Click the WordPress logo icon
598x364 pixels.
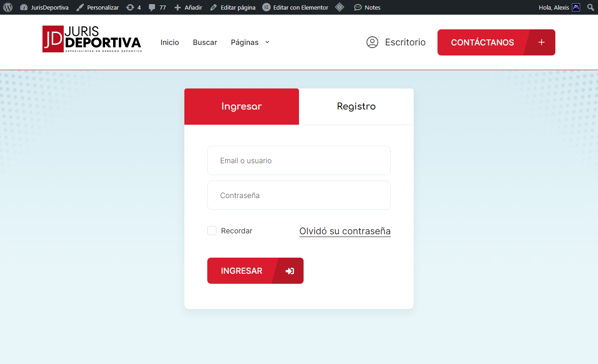click(8, 7)
